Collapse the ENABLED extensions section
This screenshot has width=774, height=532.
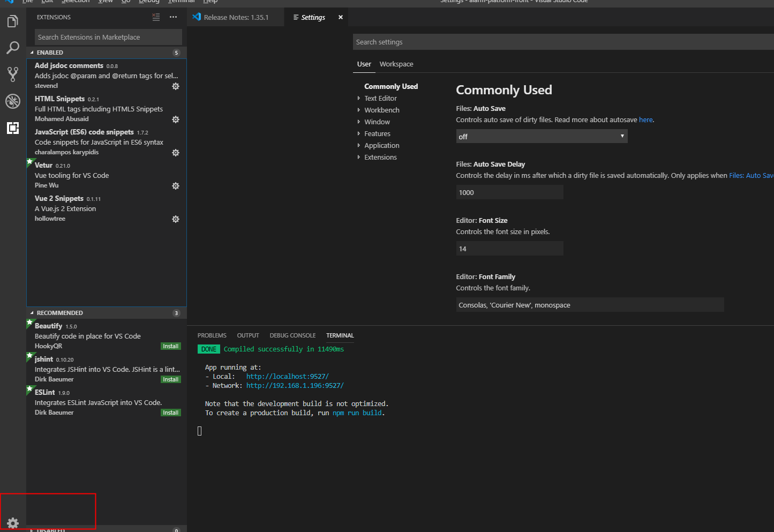coord(107,53)
